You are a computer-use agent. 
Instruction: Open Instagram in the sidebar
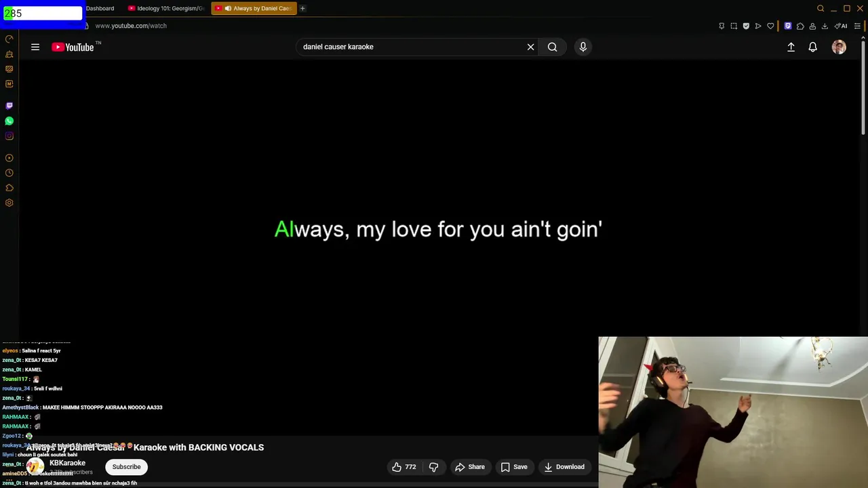point(9,136)
